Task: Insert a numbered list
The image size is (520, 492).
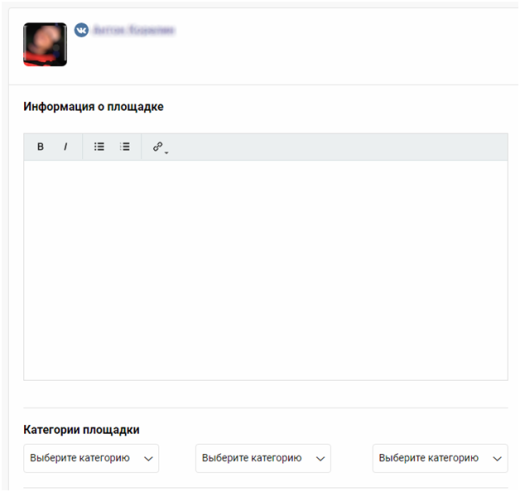Action: 125,147
